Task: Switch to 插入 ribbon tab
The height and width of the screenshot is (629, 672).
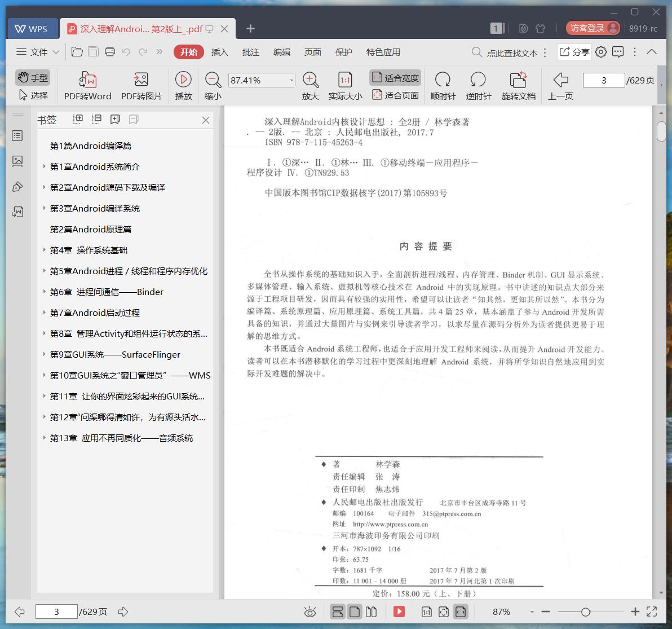Action: pos(219,52)
